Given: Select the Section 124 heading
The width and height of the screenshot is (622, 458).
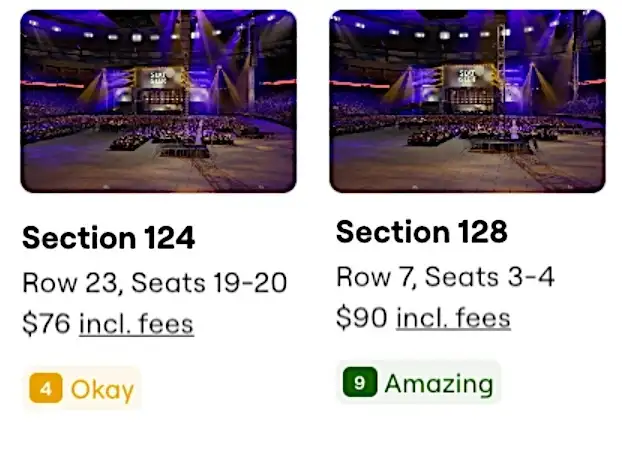Looking at the screenshot, I should [x=109, y=238].
